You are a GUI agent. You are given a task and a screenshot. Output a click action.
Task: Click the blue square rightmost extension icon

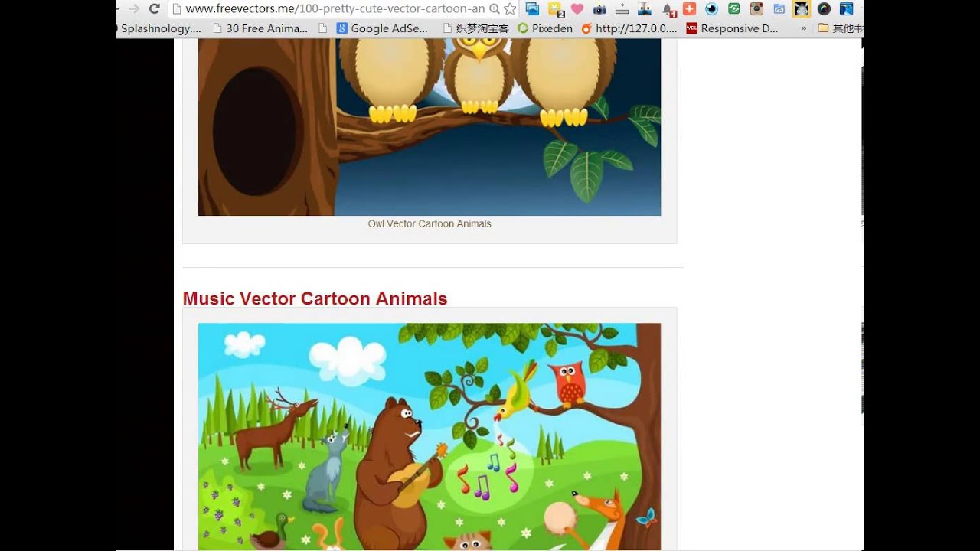pos(846,9)
